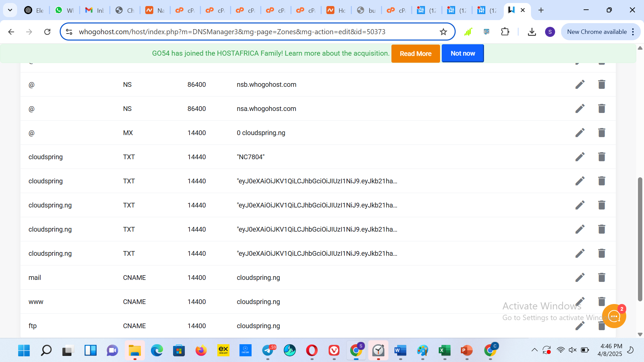Click the volume icon in system tray
The width and height of the screenshot is (644, 362).
point(573,350)
